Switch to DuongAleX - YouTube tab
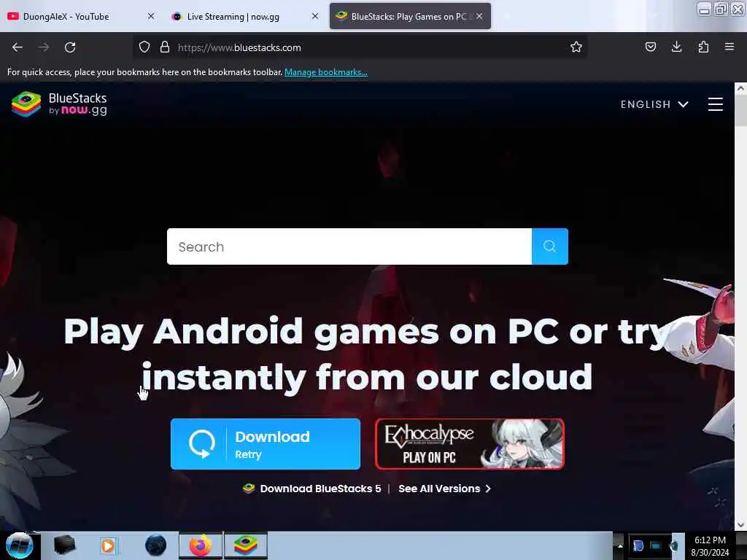The image size is (747, 560). (81, 16)
